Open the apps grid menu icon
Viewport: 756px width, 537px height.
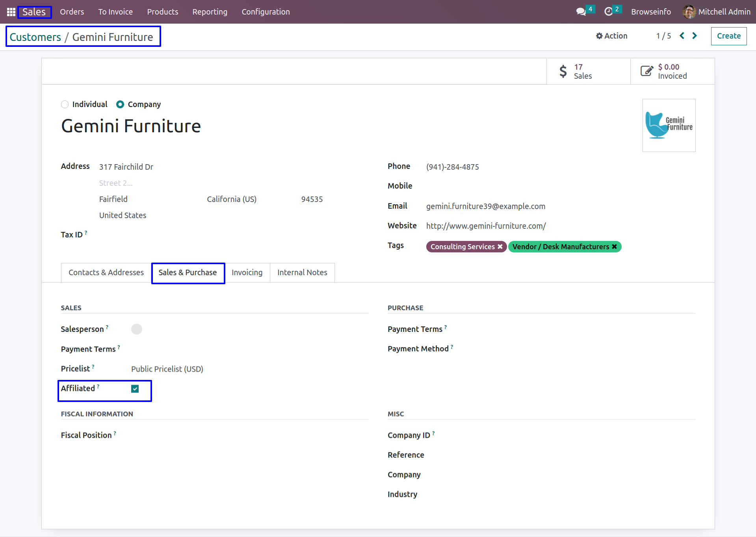tap(11, 12)
